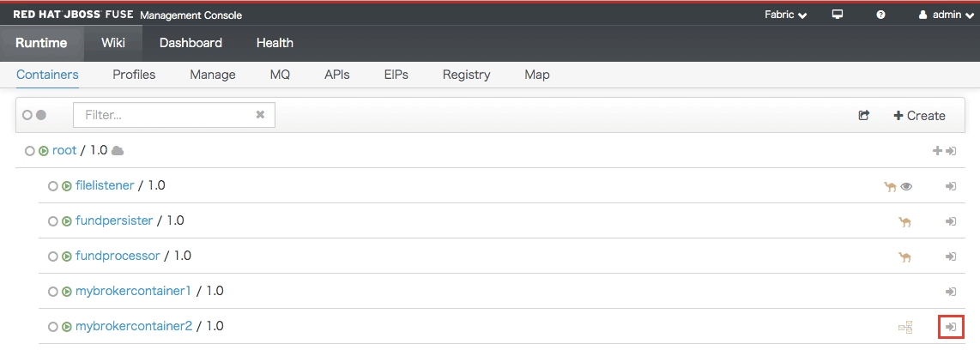Click the Create container button
The image size is (980, 350).
[x=919, y=116]
